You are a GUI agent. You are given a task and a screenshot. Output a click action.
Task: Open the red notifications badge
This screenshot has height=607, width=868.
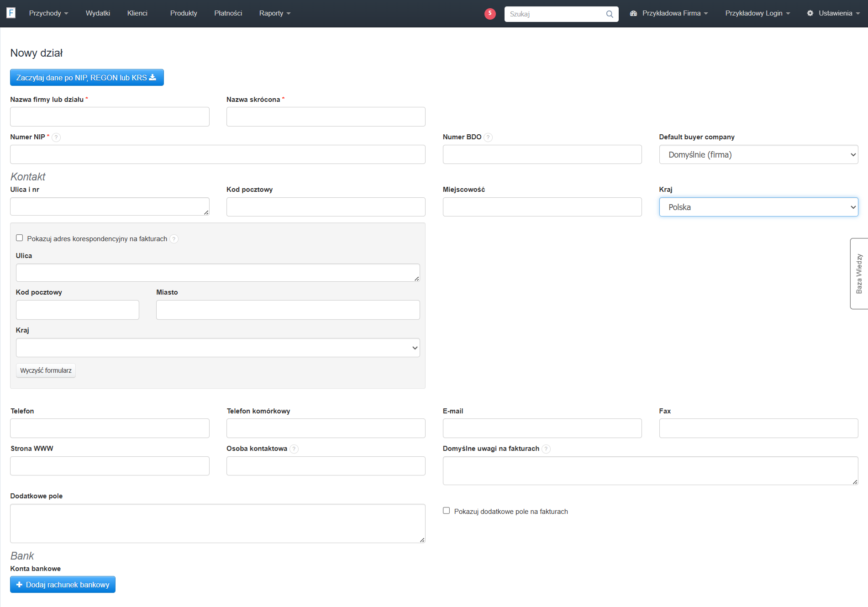tap(490, 13)
